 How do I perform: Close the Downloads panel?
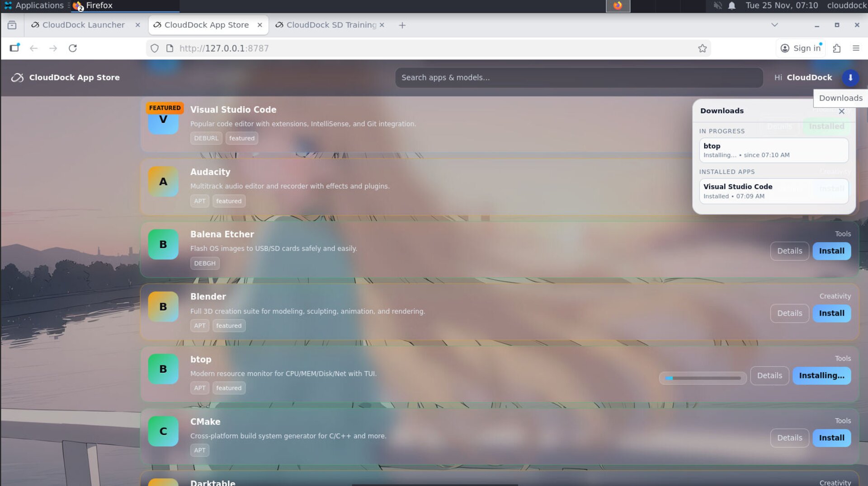point(841,112)
